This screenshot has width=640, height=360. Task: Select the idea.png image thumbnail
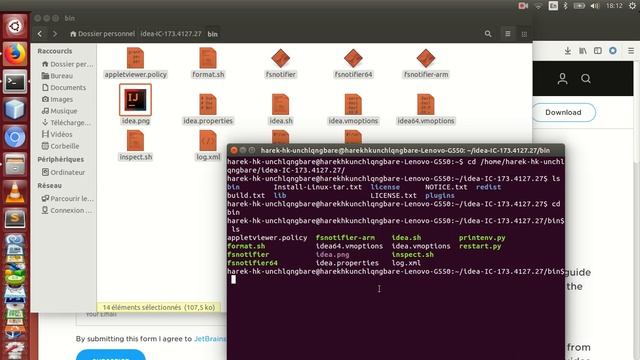pos(135,100)
